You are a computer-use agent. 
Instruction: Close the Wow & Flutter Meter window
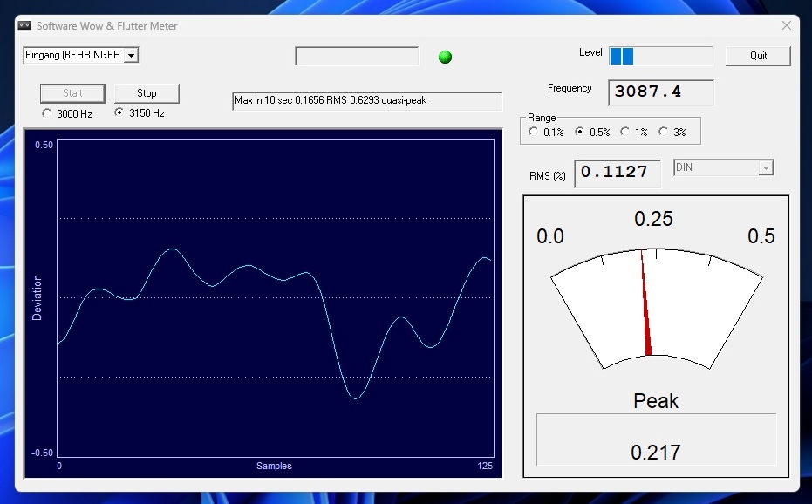[786, 25]
